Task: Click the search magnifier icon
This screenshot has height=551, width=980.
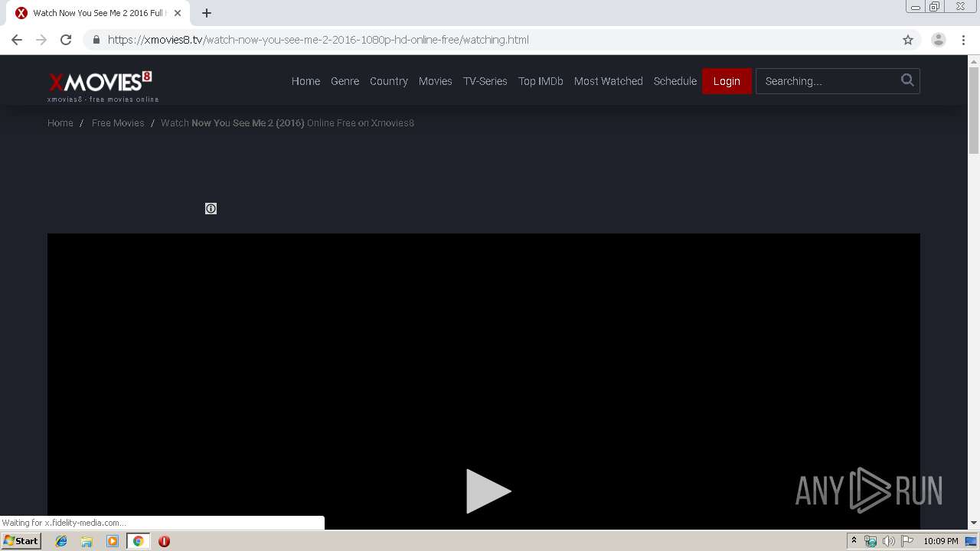Action: pos(907,80)
